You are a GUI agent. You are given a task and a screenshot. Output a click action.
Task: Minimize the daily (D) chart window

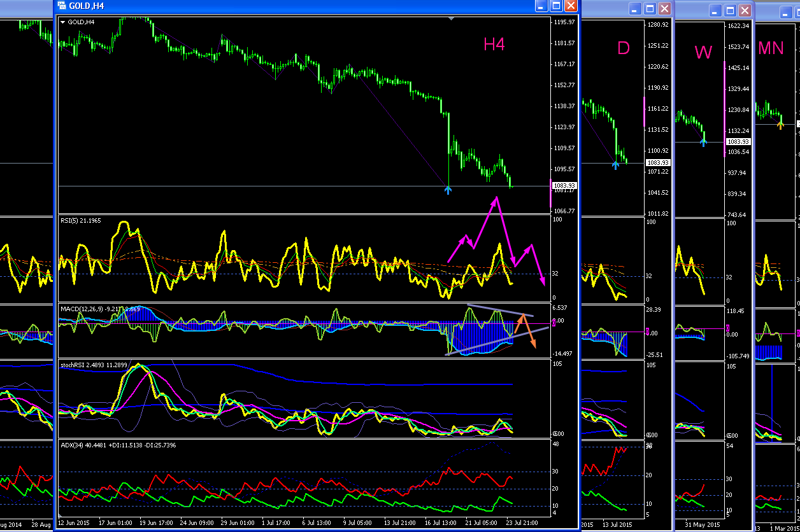pos(635,9)
